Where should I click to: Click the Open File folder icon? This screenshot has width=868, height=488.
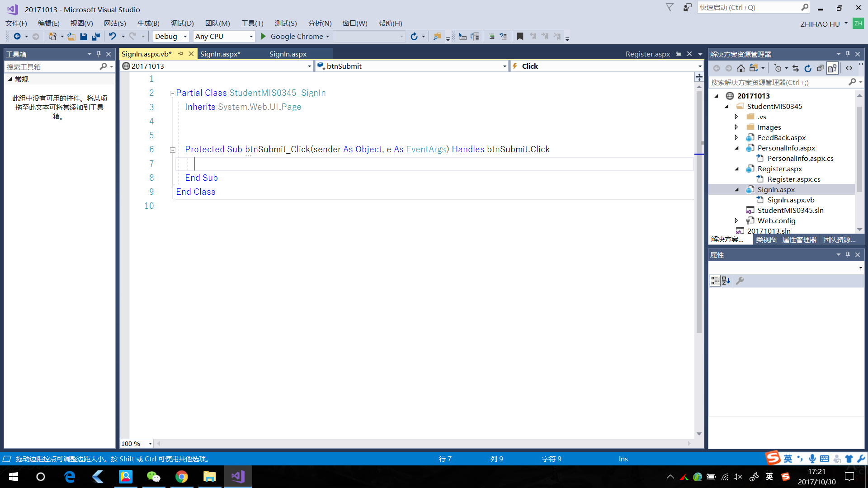pos(71,37)
